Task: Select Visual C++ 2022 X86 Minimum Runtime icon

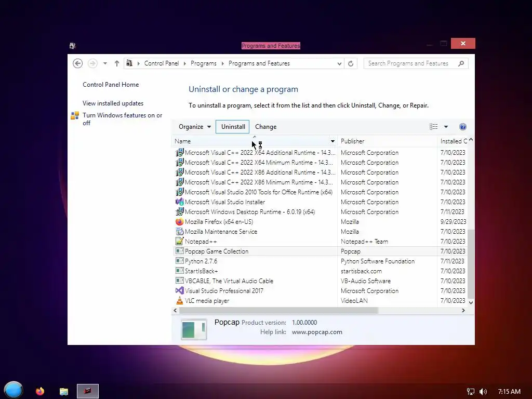Action: click(179, 182)
